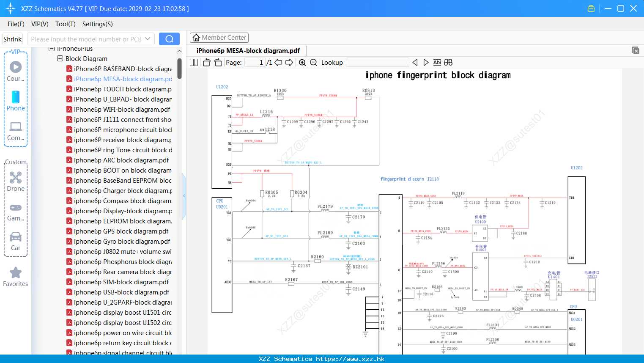
Task: Click the www.xzz.hk link in the status bar
Action: coord(350,359)
